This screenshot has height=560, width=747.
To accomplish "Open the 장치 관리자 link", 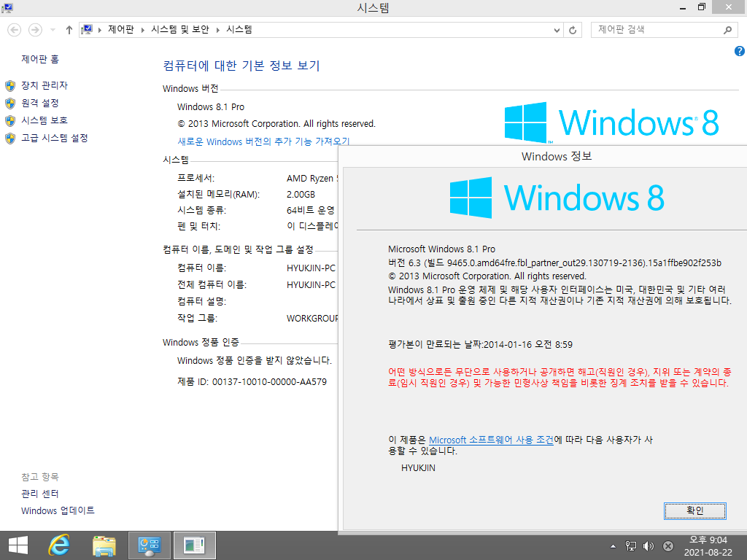I will tap(44, 85).
